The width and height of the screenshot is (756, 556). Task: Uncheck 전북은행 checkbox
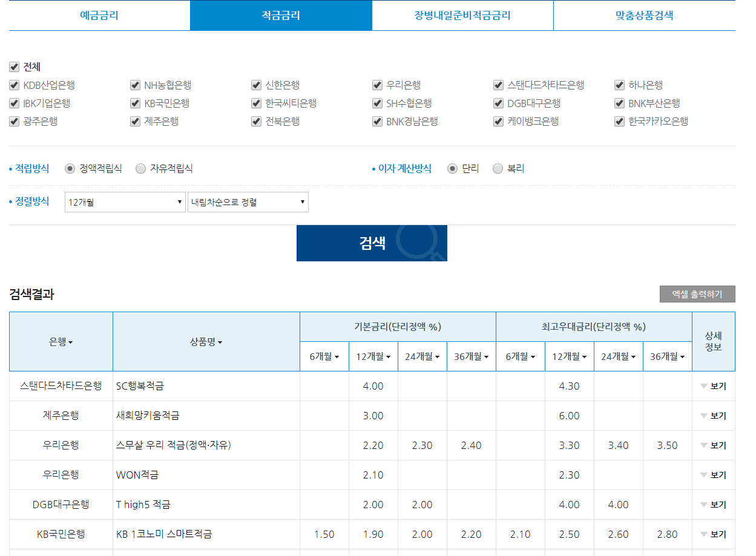pos(256,122)
